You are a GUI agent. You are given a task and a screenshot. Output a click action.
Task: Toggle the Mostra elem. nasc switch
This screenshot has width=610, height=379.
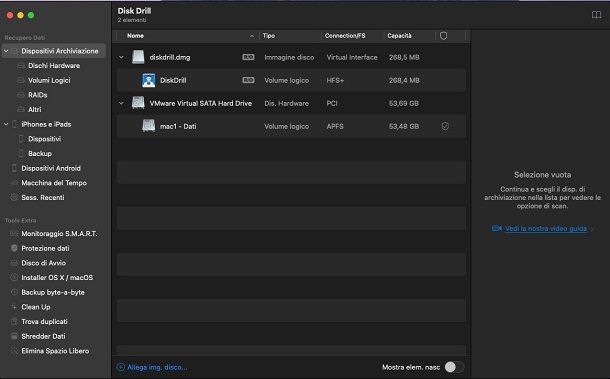click(454, 367)
